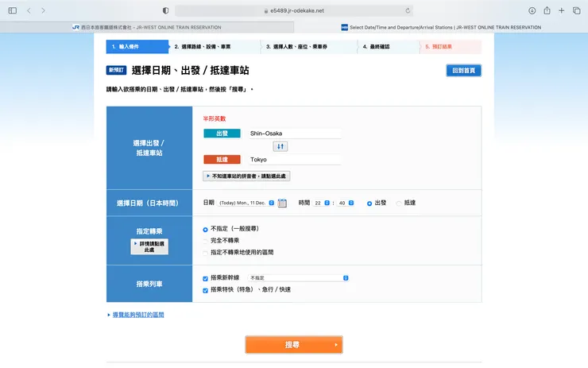Select 不指定（一般搜尋） radio option
Viewport: 588px width, 368px height.
pos(205,229)
